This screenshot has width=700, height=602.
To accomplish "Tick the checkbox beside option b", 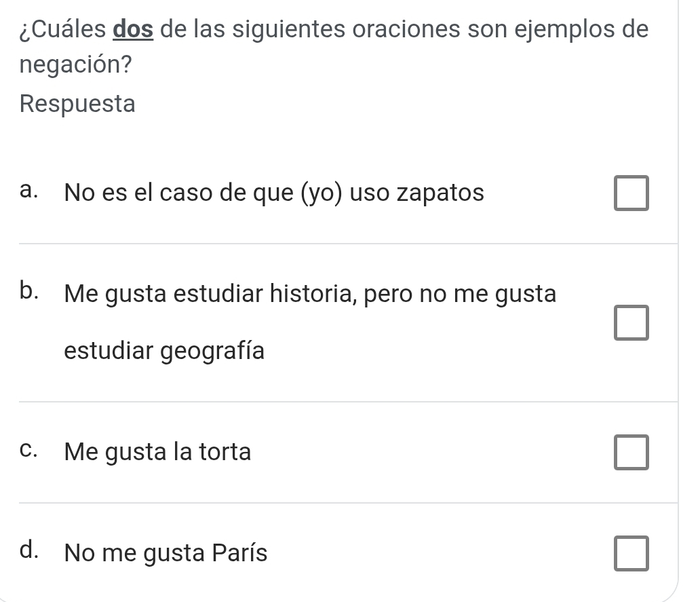I will [631, 322].
